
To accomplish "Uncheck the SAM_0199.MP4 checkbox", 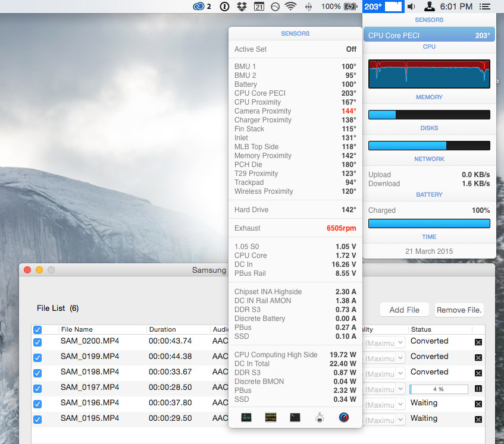I will click(x=37, y=358).
